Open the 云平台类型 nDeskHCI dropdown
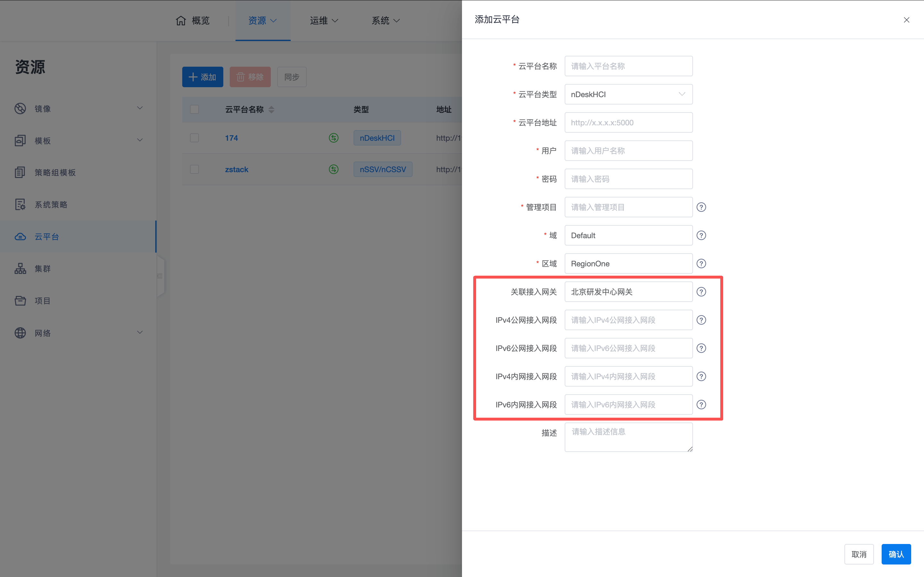Viewport: 924px width, 577px height. [628, 94]
